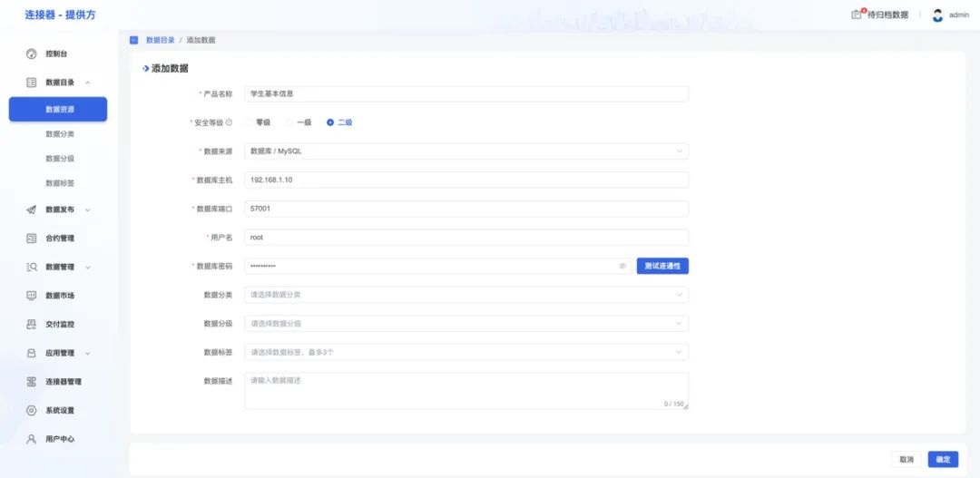Go to 数据分级 in the sidebar
This screenshot has width=980, height=478.
click(x=60, y=158)
